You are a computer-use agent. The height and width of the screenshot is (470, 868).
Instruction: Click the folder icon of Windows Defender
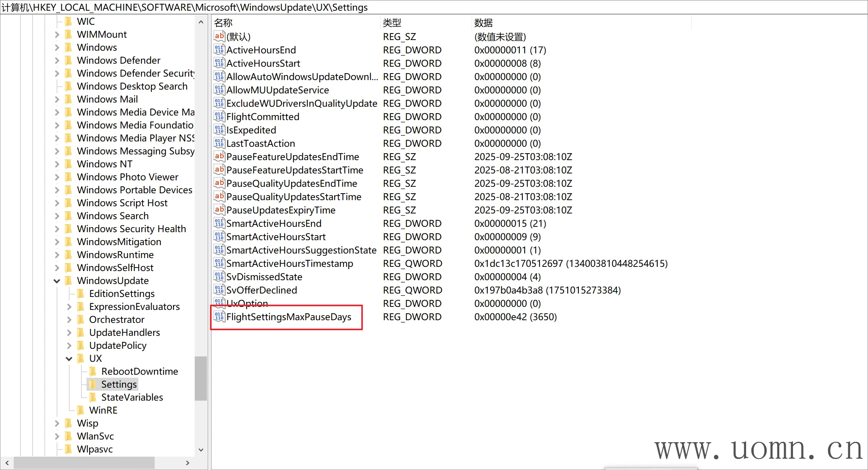click(69, 60)
